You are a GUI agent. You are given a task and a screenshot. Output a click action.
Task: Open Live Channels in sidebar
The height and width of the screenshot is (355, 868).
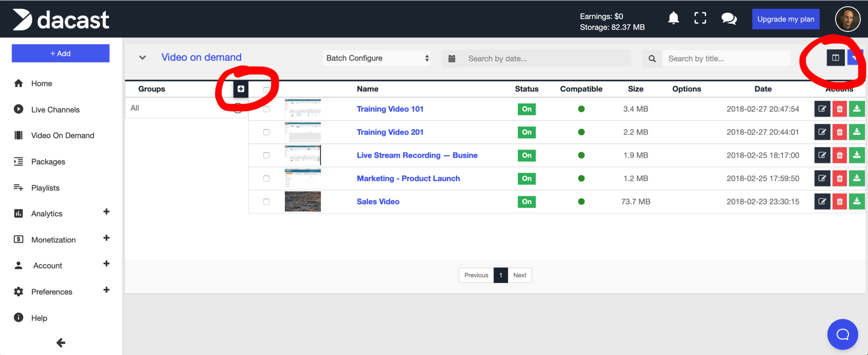[55, 109]
